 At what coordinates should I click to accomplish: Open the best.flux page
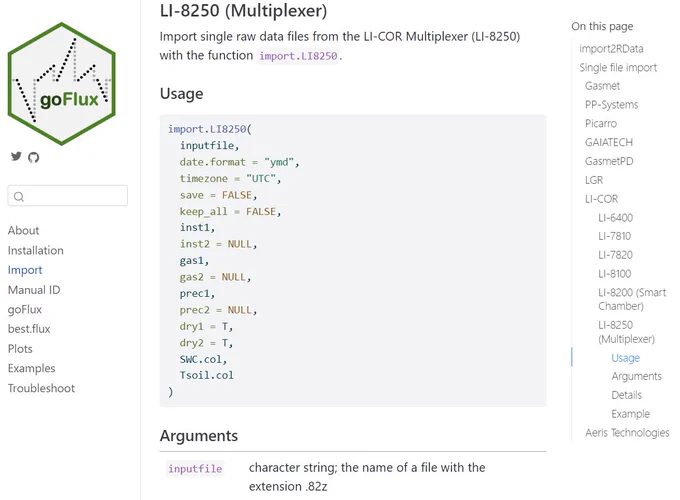tap(29, 329)
